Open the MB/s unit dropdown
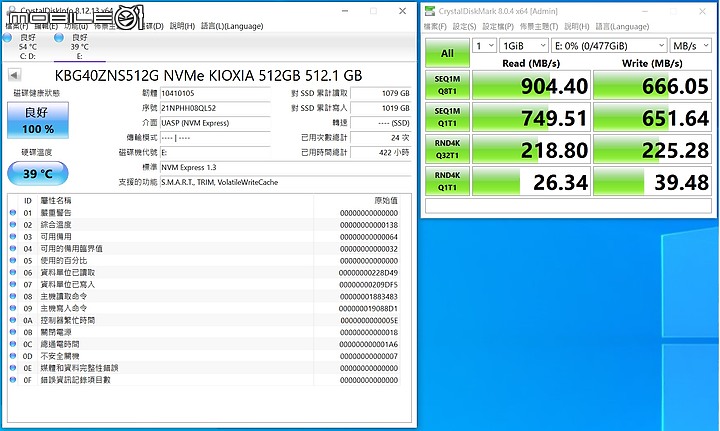Viewport: 720px width, 431px height. pos(691,45)
